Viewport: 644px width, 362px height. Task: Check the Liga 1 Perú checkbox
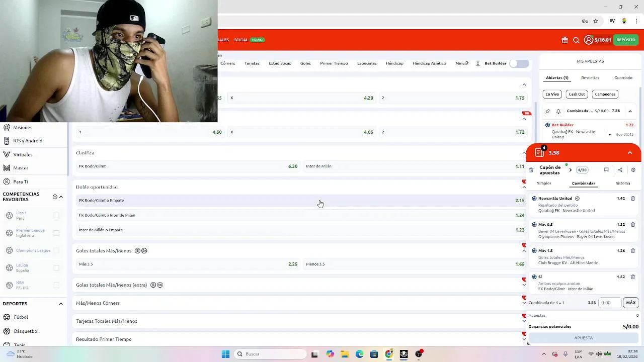56,215
